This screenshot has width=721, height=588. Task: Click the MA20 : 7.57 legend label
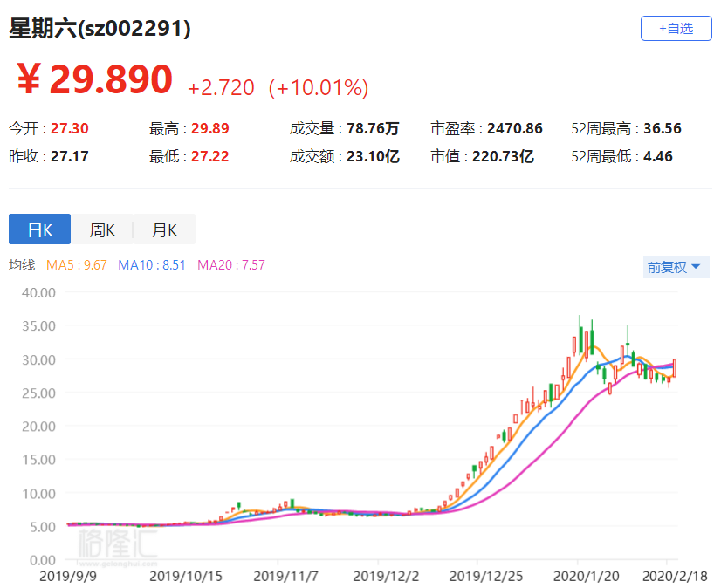click(230, 265)
